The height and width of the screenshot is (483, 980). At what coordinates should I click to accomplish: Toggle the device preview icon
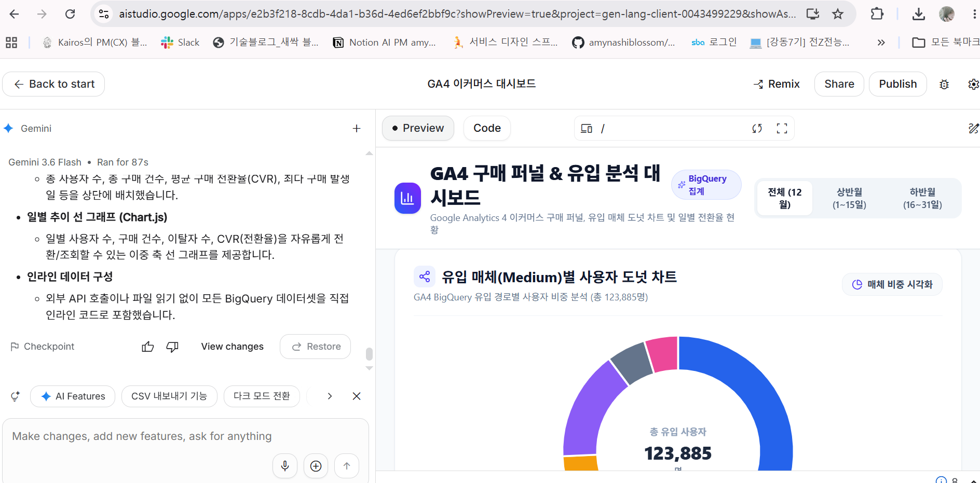click(x=587, y=128)
